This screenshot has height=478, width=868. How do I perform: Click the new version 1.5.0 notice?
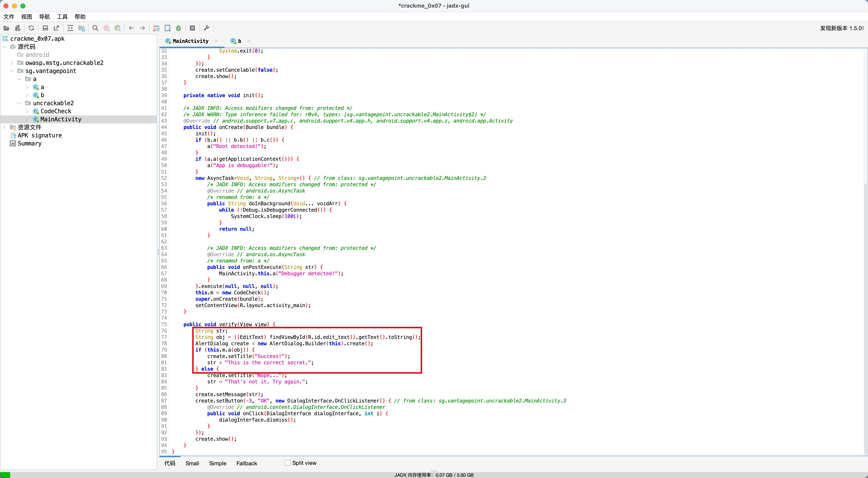coord(841,28)
